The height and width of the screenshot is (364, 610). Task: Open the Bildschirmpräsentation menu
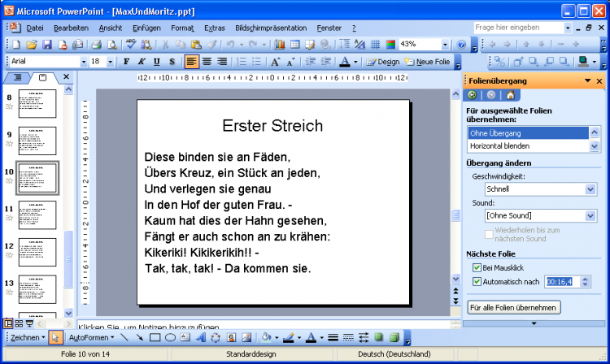[270, 28]
